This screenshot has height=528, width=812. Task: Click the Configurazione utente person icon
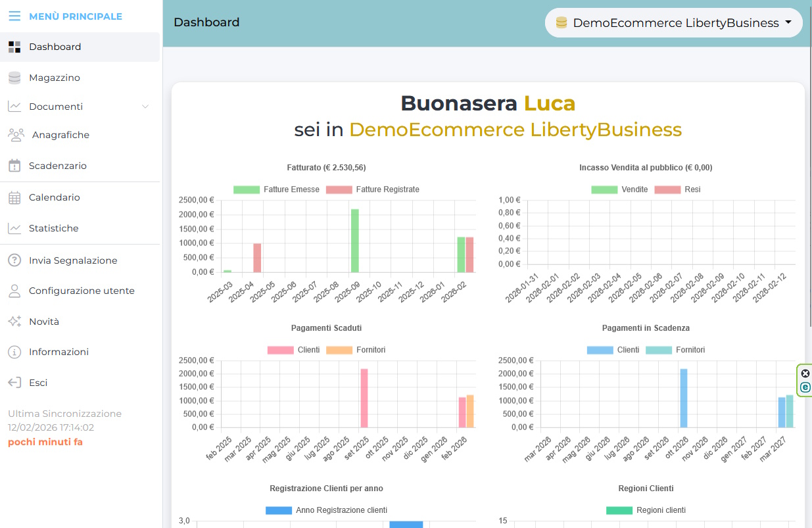14,291
